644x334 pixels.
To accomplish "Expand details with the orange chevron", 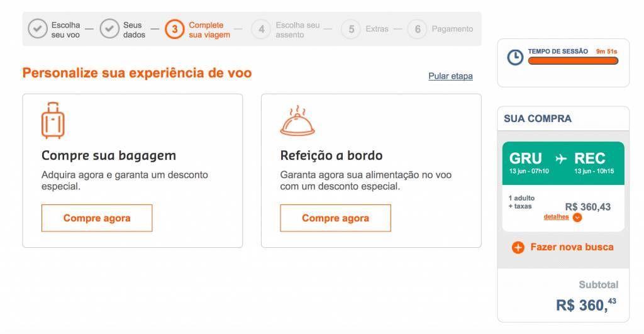I will pos(577,218).
